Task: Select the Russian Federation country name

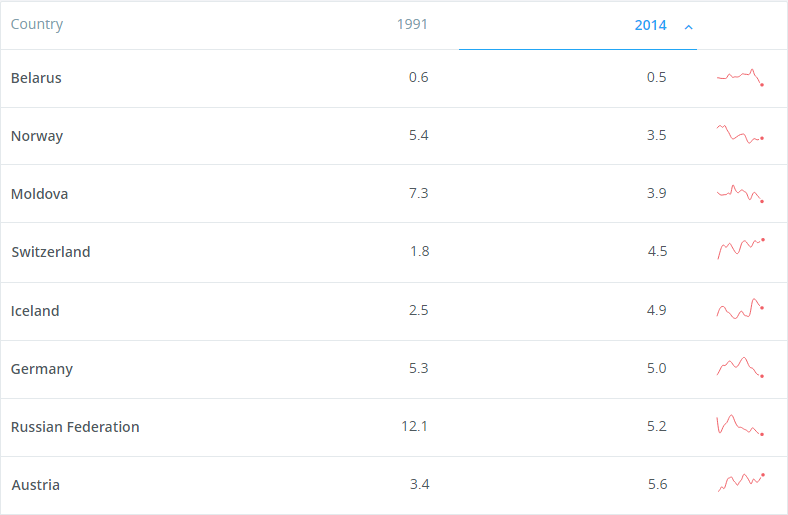Action: (x=75, y=427)
